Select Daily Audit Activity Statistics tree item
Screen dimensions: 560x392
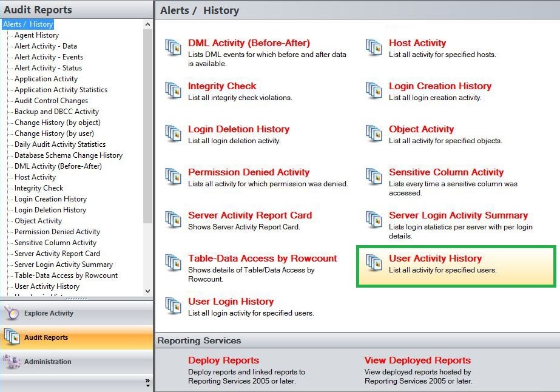click(x=60, y=144)
